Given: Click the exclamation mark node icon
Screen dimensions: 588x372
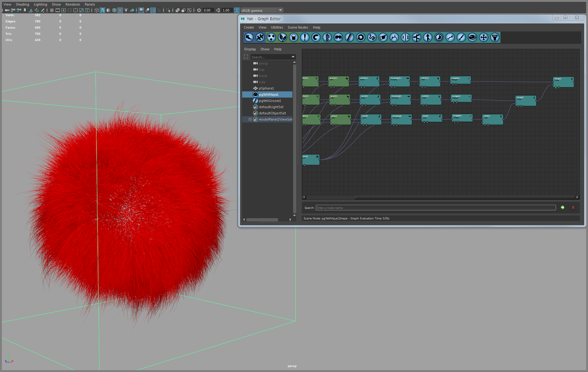Looking at the screenshot, I should coord(305,37).
